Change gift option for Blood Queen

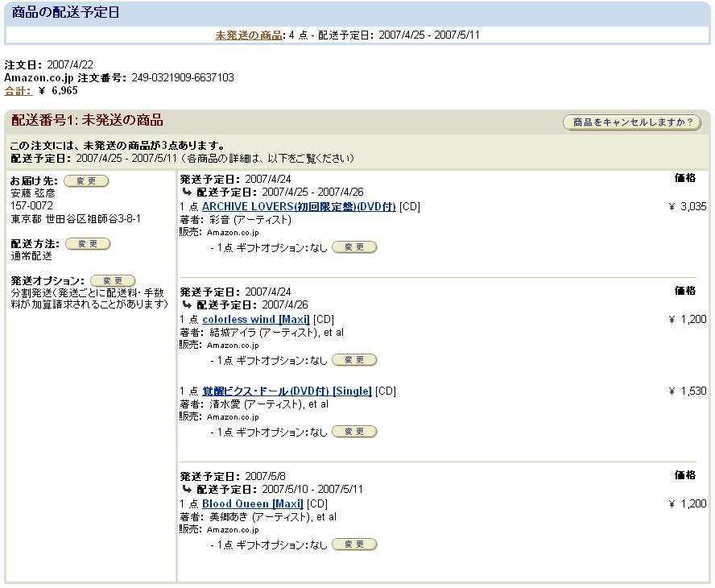[354, 545]
